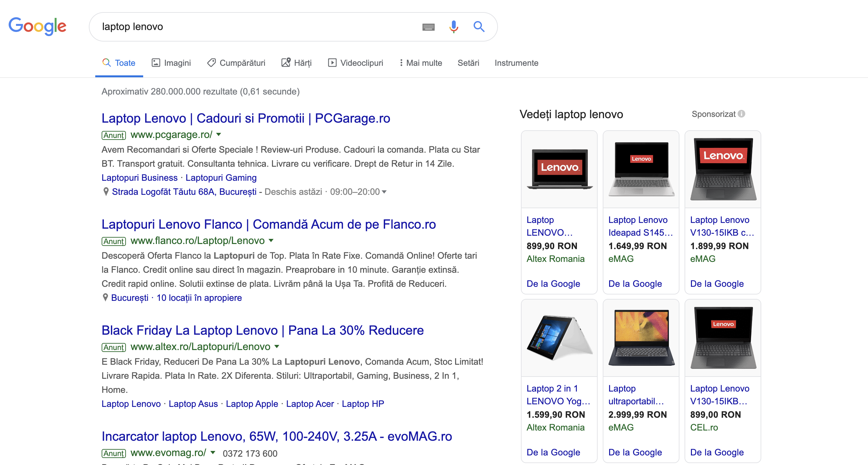Click the www.flanco.ro/Laptop/Lenovo URL text
868x465 pixels.
[198, 241]
